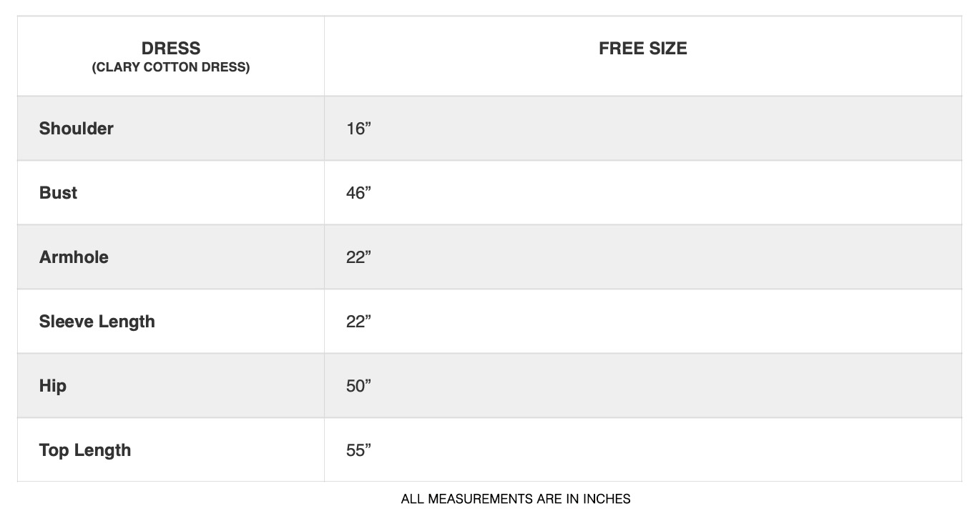
Task: Select the Shoulder row label
Action: 76,129
